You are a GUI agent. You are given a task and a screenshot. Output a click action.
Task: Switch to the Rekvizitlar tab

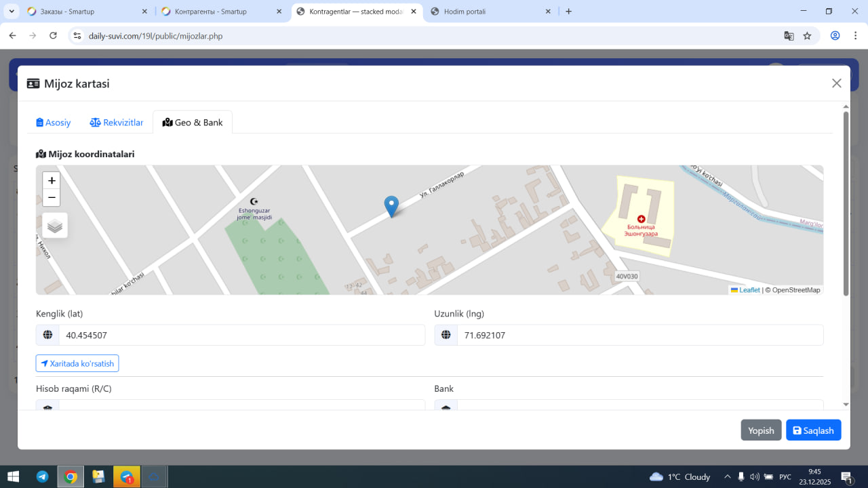pos(117,123)
